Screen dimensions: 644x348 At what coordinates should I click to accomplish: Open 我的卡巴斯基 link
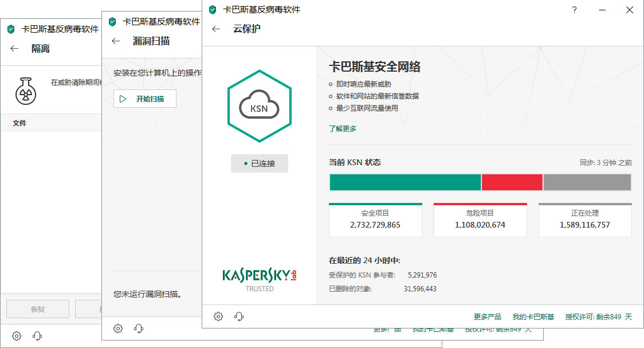click(533, 317)
